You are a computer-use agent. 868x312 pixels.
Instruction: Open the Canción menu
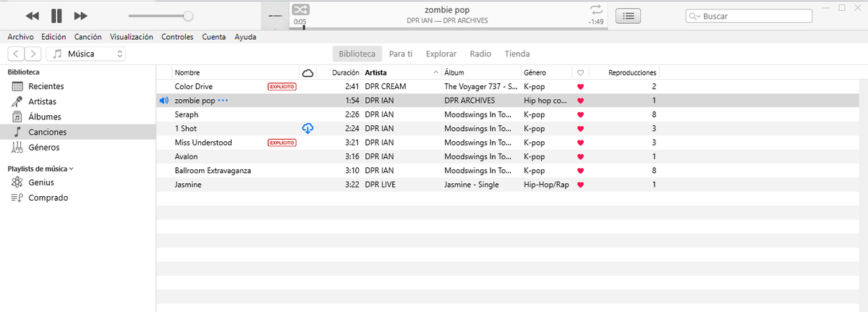pos(88,37)
